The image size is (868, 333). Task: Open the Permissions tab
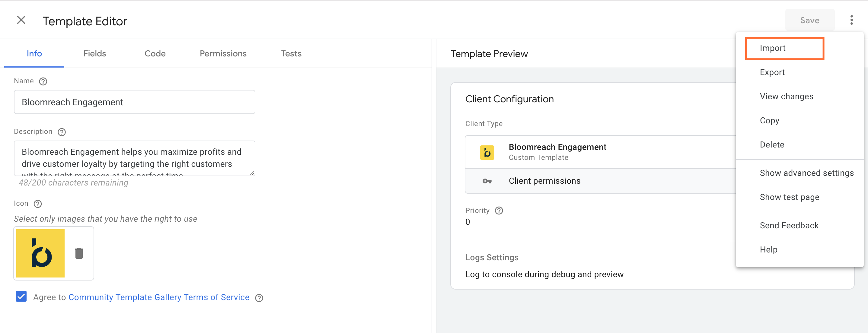(223, 53)
